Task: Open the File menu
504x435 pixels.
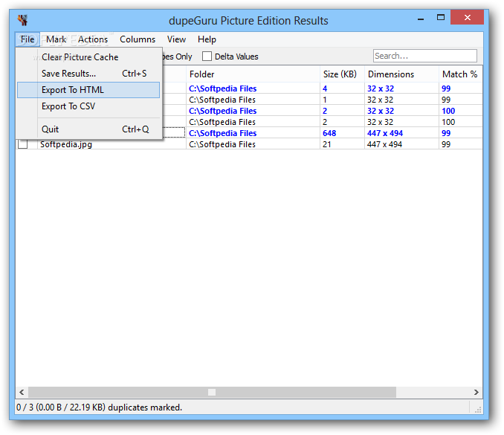Action: point(28,39)
